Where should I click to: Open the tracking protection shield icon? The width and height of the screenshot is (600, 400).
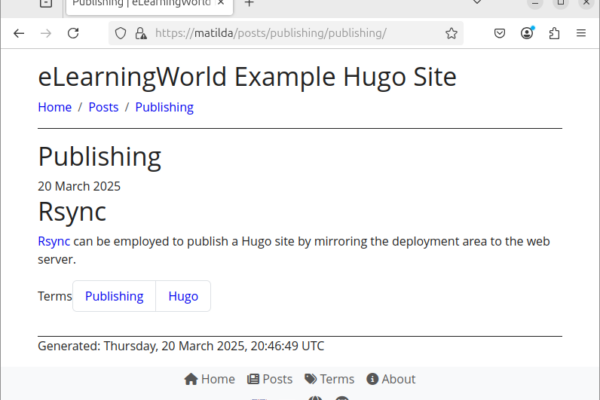[x=121, y=33]
